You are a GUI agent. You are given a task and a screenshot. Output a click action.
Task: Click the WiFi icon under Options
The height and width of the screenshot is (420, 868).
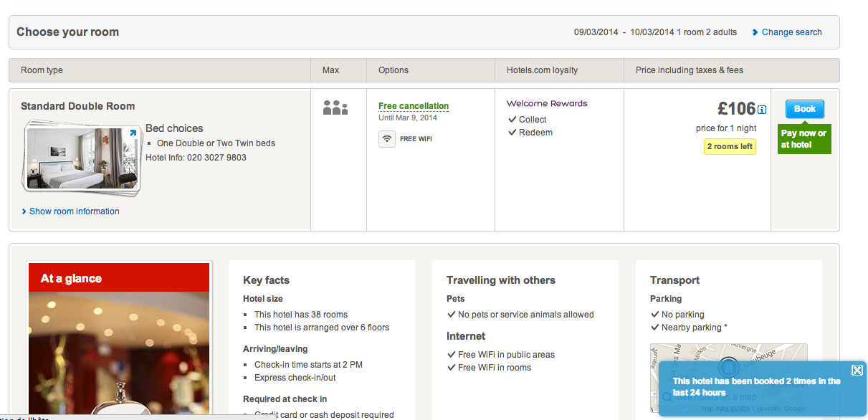coord(387,139)
